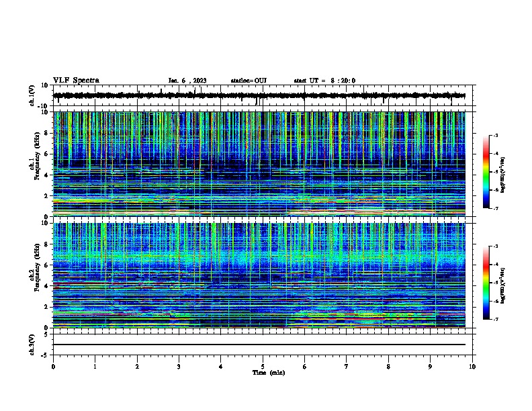Click the ch.2 color bar log(PSD) units label
Screen dimensions: 532x411
pyautogui.click(x=503, y=285)
